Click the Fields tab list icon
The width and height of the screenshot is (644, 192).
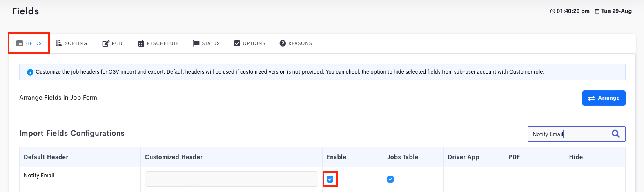pos(20,43)
